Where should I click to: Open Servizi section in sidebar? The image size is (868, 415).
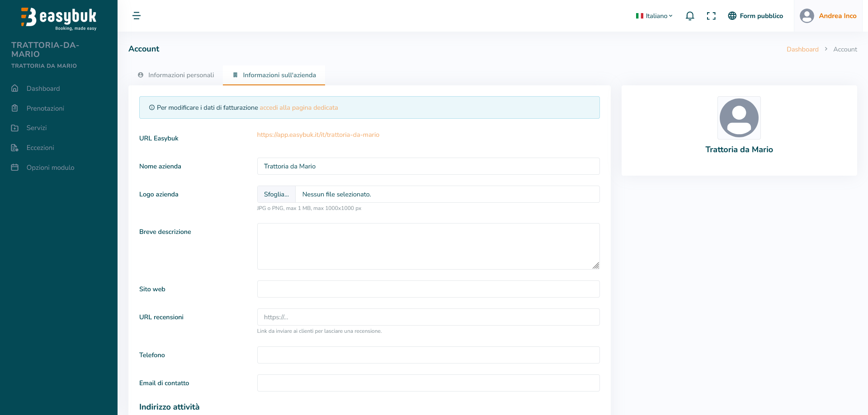click(x=37, y=128)
